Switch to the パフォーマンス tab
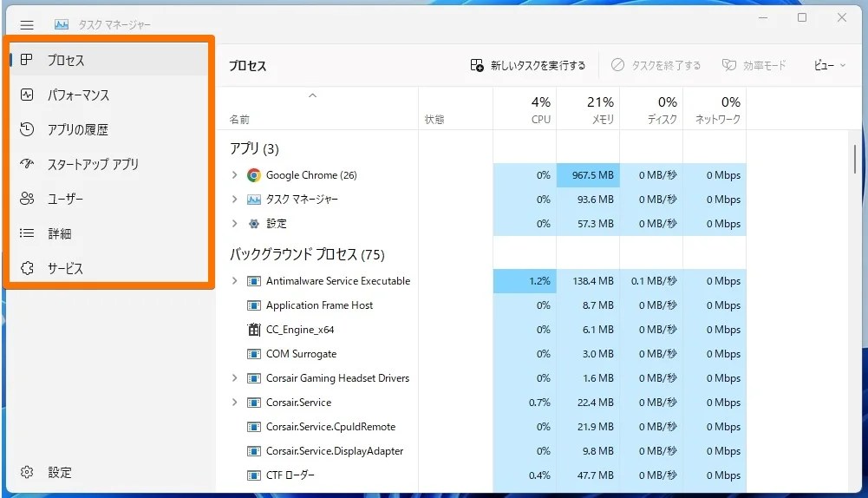The image size is (868, 498). [108, 95]
